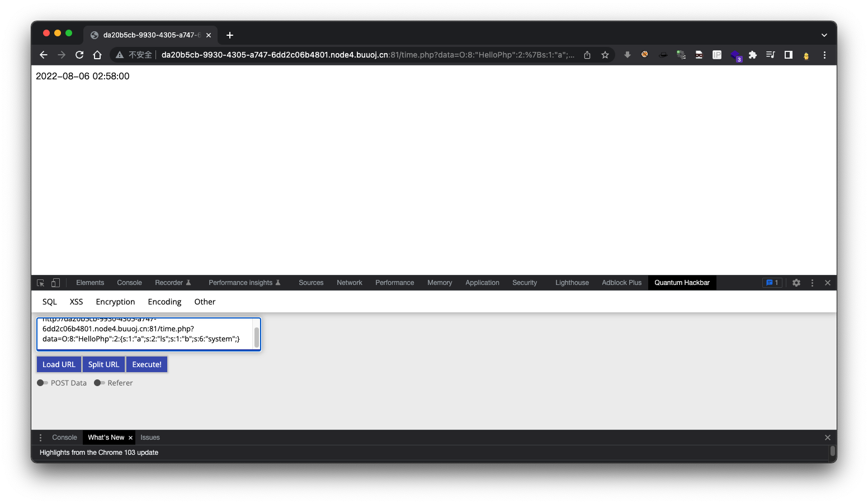
Task: Open the purple stacked-layers extension with badge 3
Action: coord(736,55)
